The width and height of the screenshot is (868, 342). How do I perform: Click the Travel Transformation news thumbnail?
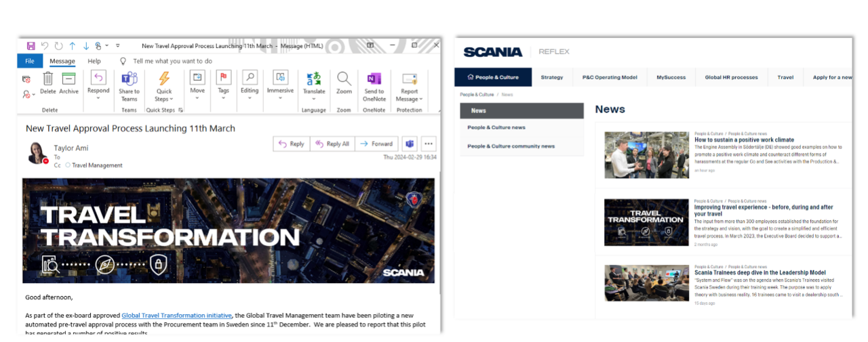point(646,221)
